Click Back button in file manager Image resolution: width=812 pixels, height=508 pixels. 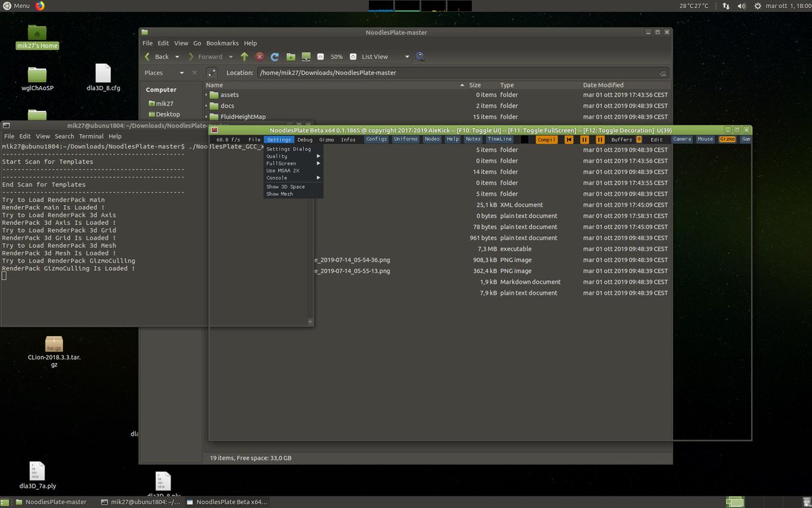(x=157, y=57)
